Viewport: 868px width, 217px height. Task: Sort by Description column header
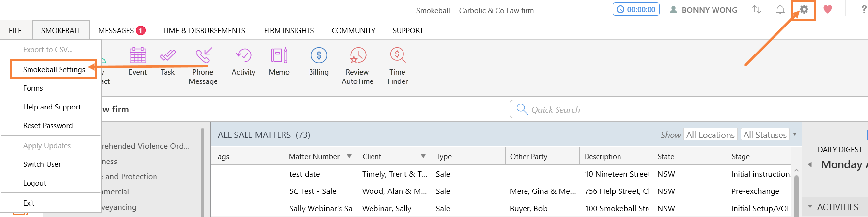(616, 156)
